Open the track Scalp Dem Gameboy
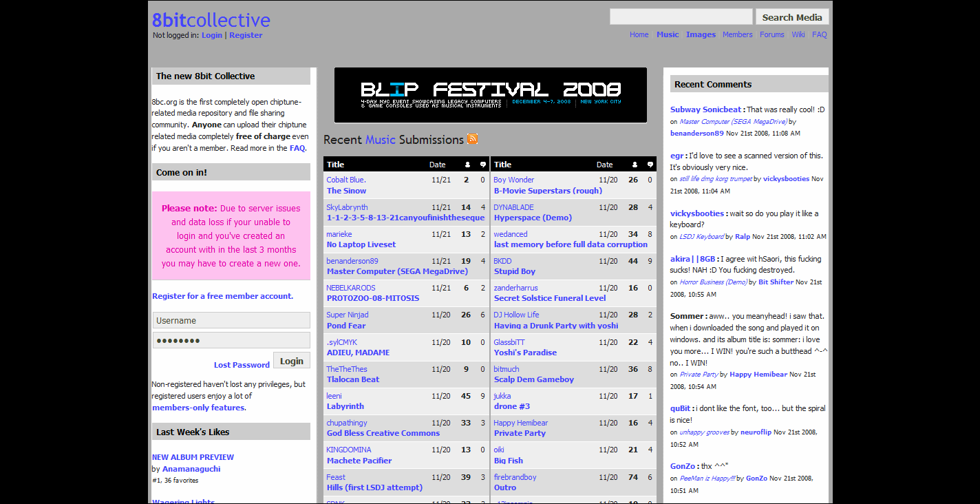This screenshot has width=980, height=504. [533, 379]
